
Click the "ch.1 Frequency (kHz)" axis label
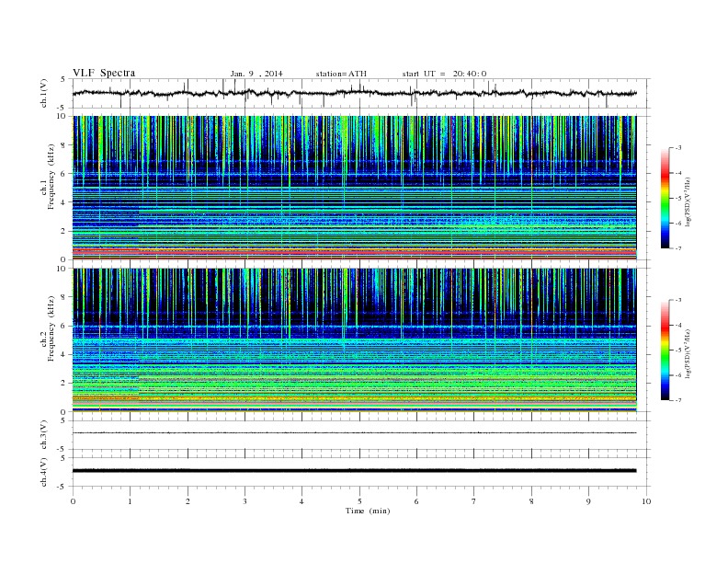(x=47, y=177)
